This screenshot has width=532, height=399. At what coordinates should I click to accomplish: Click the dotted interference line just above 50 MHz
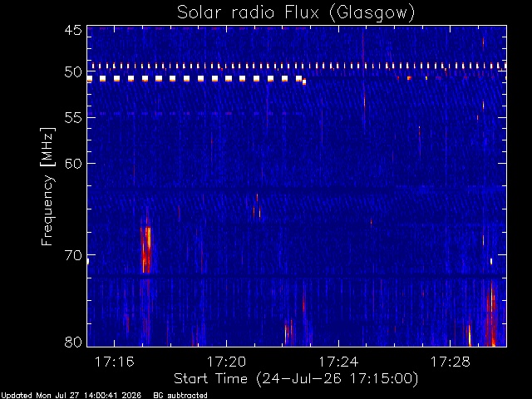click(x=297, y=66)
